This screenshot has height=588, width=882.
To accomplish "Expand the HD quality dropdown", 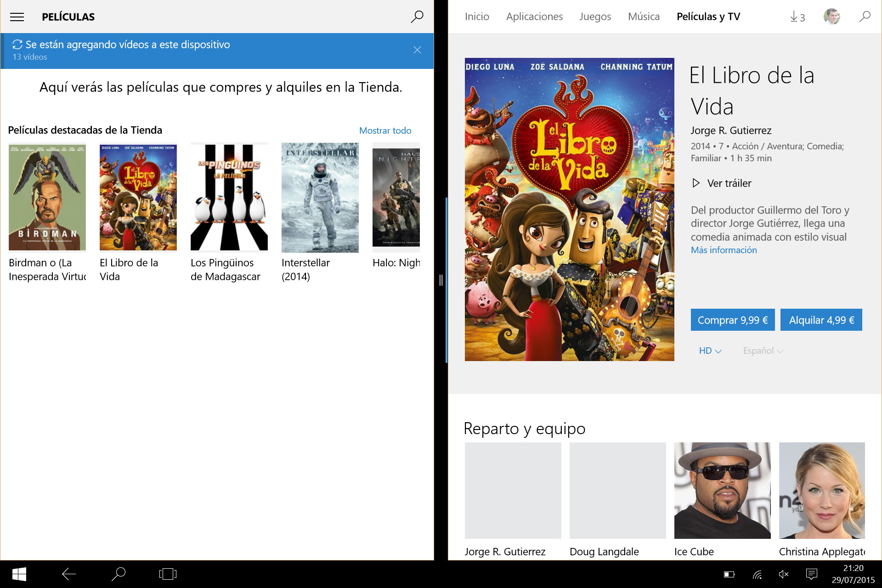I will point(710,351).
